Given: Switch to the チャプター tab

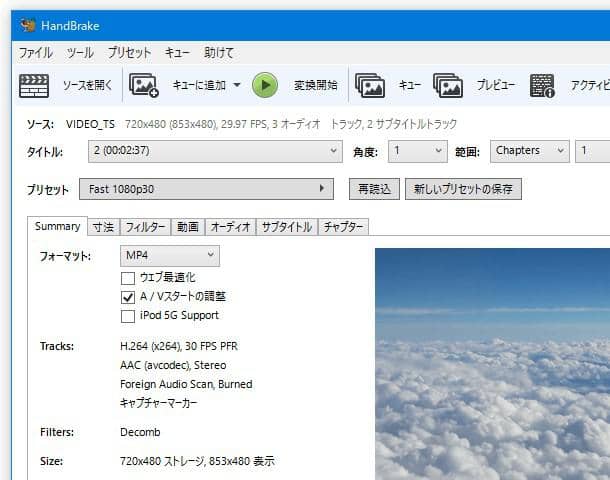Looking at the screenshot, I should click(343, 227).
